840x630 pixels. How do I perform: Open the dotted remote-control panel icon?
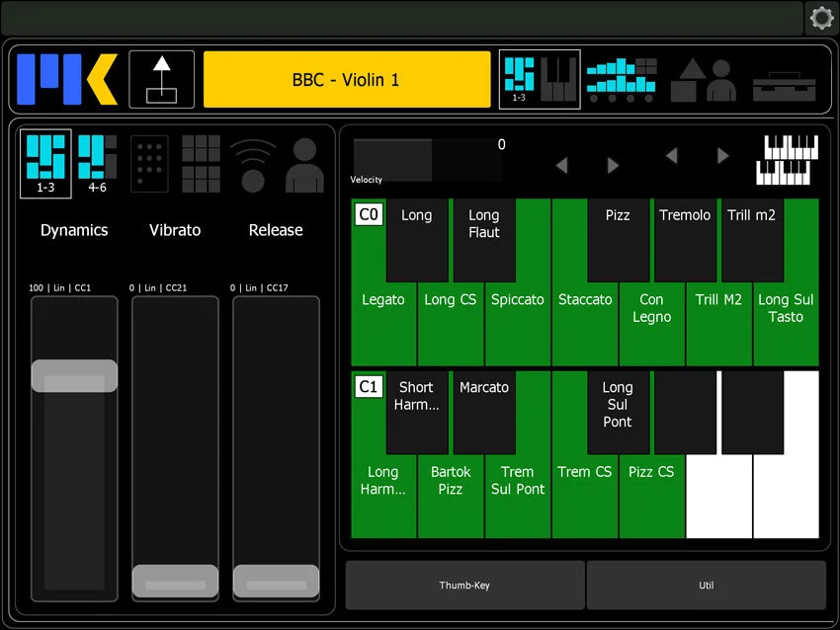tap(149, 163)
